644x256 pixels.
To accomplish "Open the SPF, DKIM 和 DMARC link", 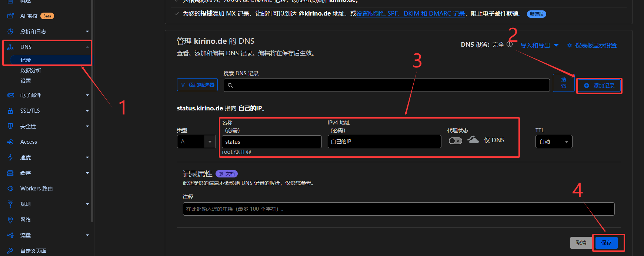I will tap(410, 14).
